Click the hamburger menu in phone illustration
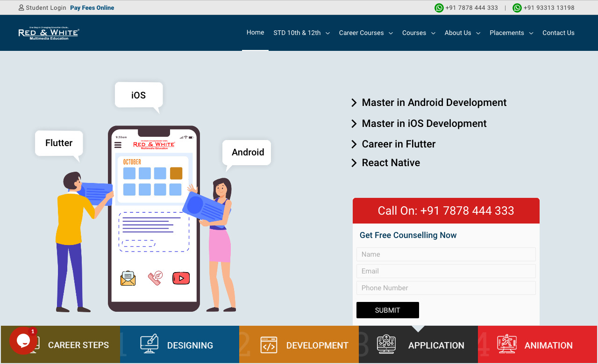This screenshot has width=598, height=364. point(118,145)
